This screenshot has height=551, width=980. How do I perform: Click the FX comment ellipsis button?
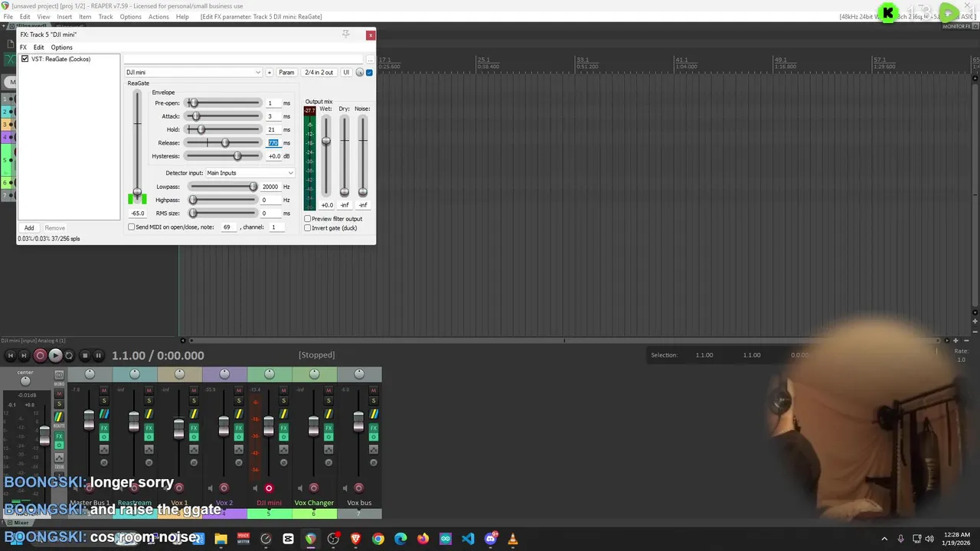371,59
